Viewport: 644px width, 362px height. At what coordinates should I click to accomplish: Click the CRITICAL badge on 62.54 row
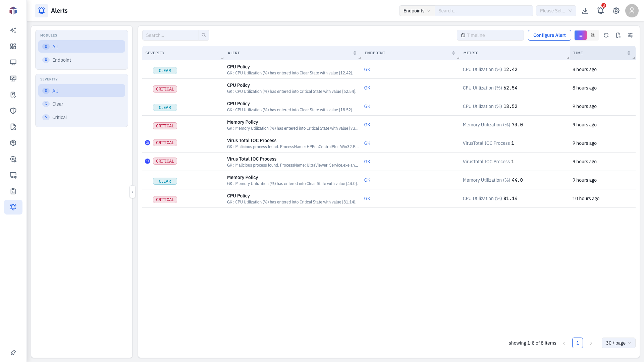coord(165,89)
